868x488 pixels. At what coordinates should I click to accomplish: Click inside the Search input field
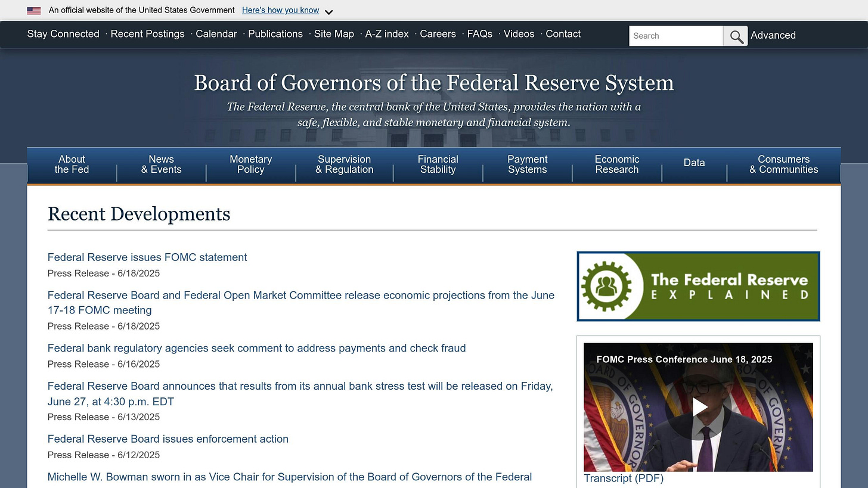(x=675, y=36)
